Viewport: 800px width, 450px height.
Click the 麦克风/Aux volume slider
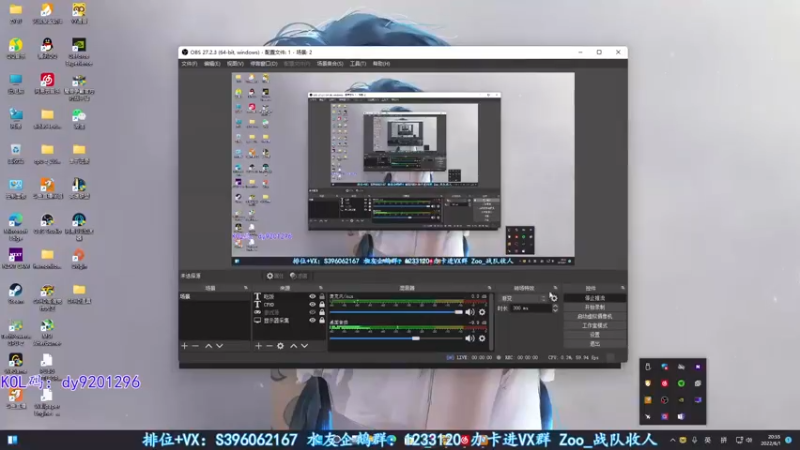pos(396,312)
